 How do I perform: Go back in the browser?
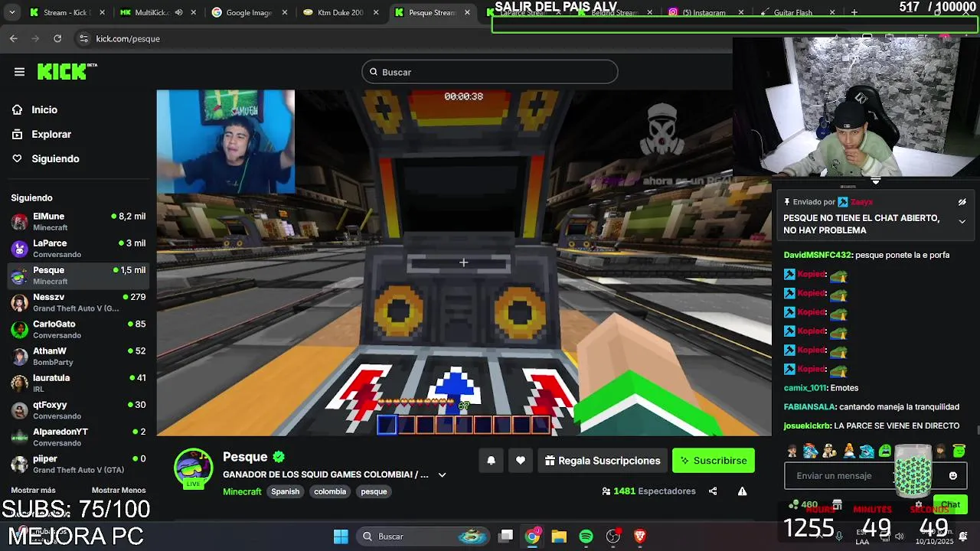[x=14, y=38]
